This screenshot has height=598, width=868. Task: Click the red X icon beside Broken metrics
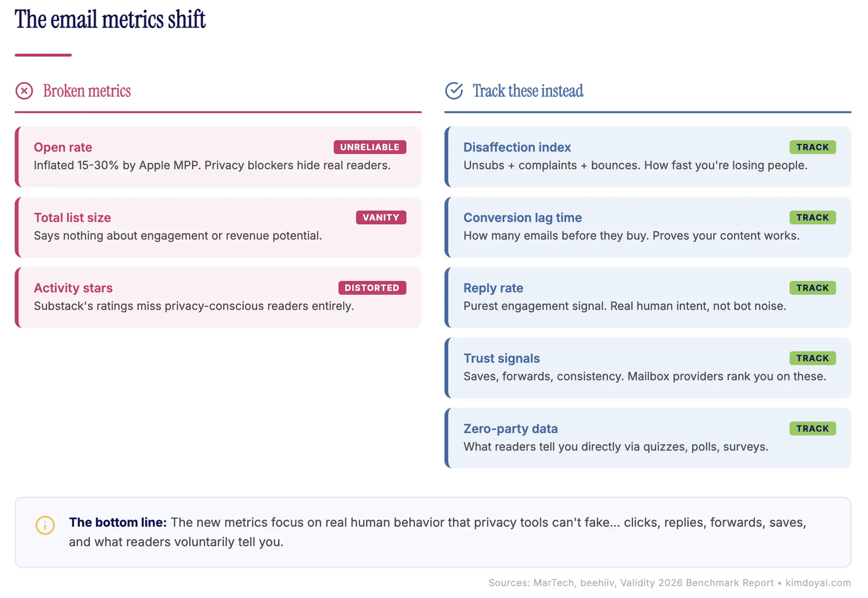click(x=24, y=91)
